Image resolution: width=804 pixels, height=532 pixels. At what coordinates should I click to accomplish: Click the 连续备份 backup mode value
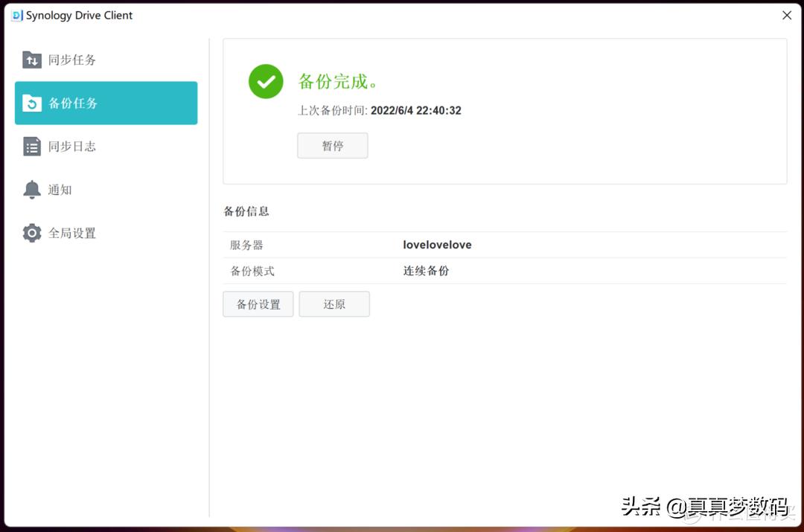[x=425, y=270]
